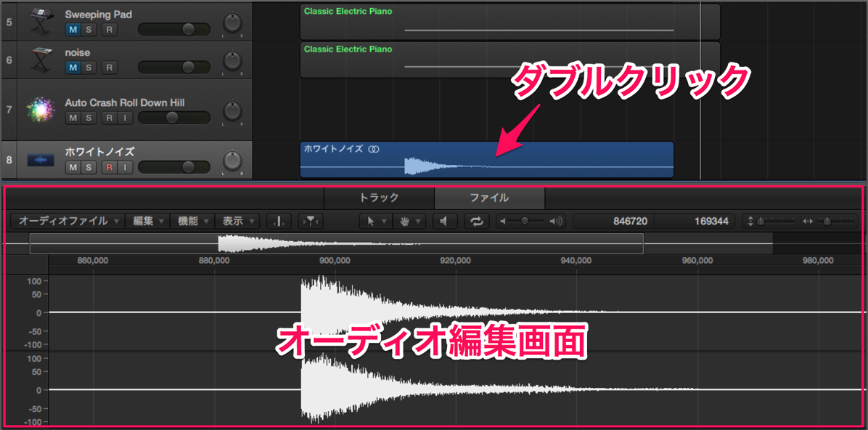Open the hand tool menu
The height and width of the screenshot is (430, 868).
[x=408, y=221]
